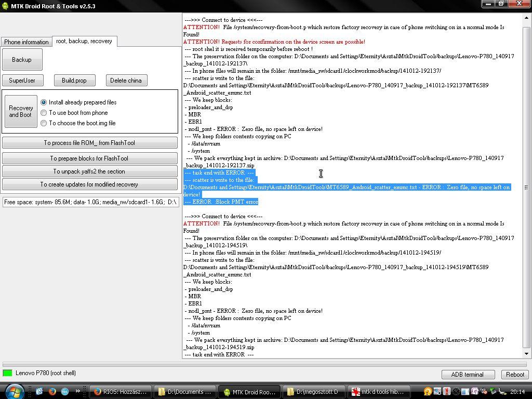Click the muted volume tray icon
This screenshot has width=532, height=399.
[x=484, y=392]
